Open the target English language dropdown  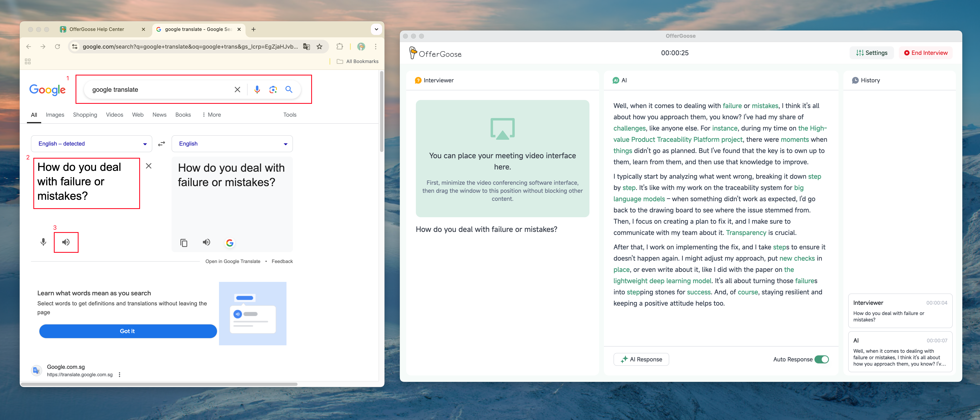[232, 144]
